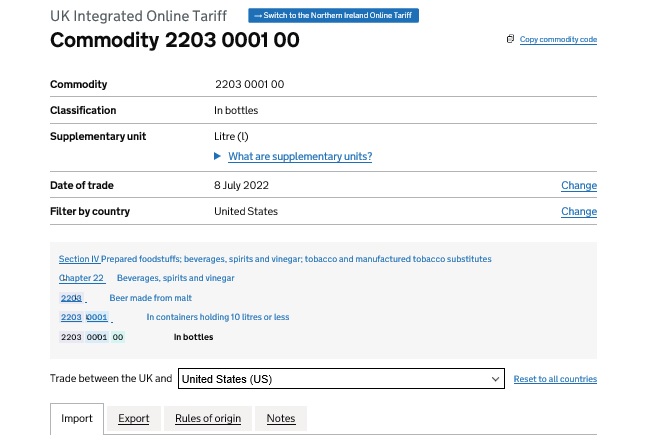This screenshot has height=448, width=670.
Task: Open the Section IV link
Action: 79,259
